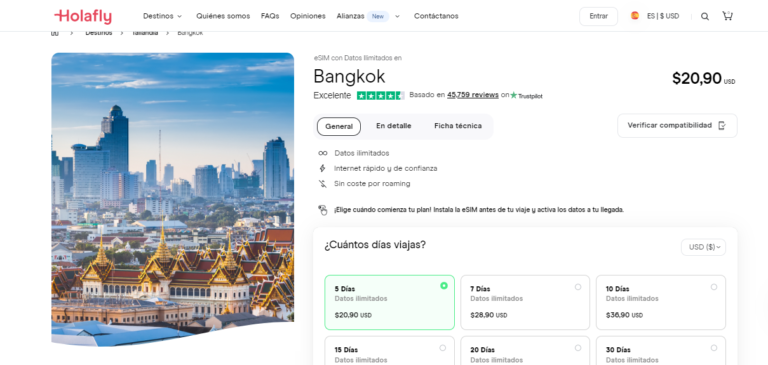Screen dimensions: 768x365
Task: Click the compatibility check phone icon
Action: pyautogui.click(x=721, y=125)
